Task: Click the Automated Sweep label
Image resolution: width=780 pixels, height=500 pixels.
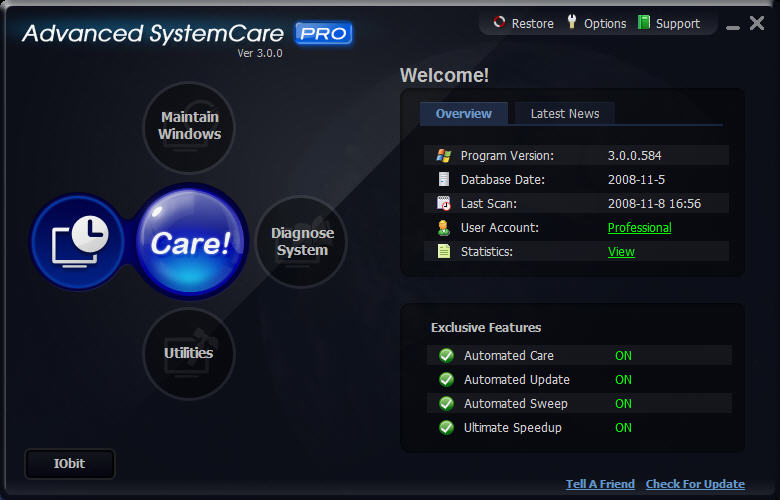Action: (x=515, y=403)
